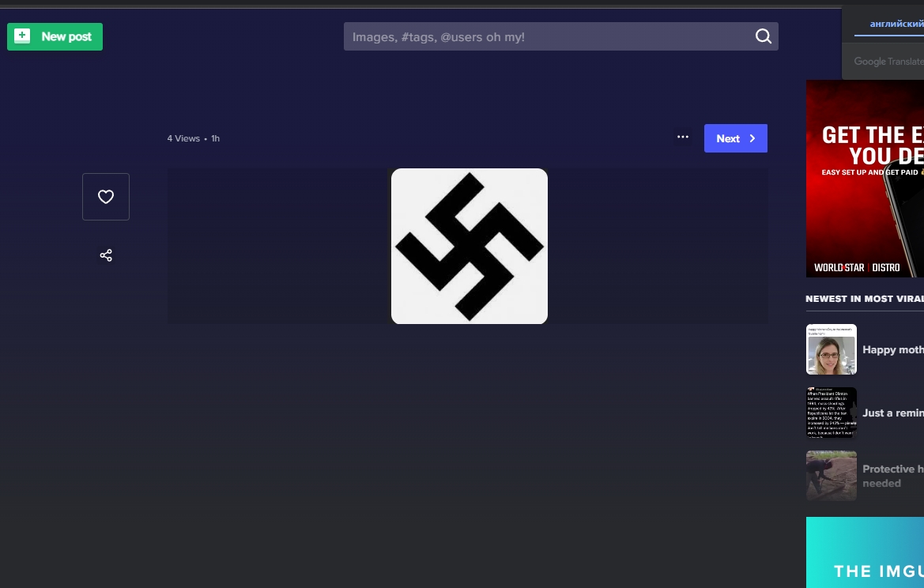Click the plus icon on New post
The image size is (924, 588).
pos(22,36)
